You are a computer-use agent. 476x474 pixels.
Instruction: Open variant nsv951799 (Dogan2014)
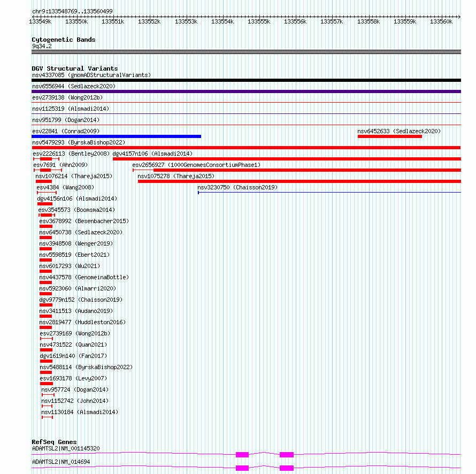click(x=66, y=120)
